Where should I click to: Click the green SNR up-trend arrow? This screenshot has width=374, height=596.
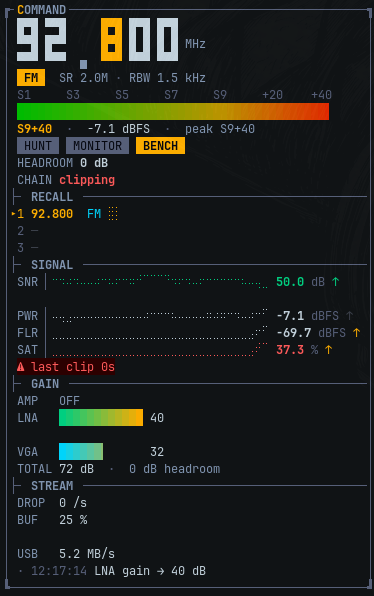click(335, 282)
